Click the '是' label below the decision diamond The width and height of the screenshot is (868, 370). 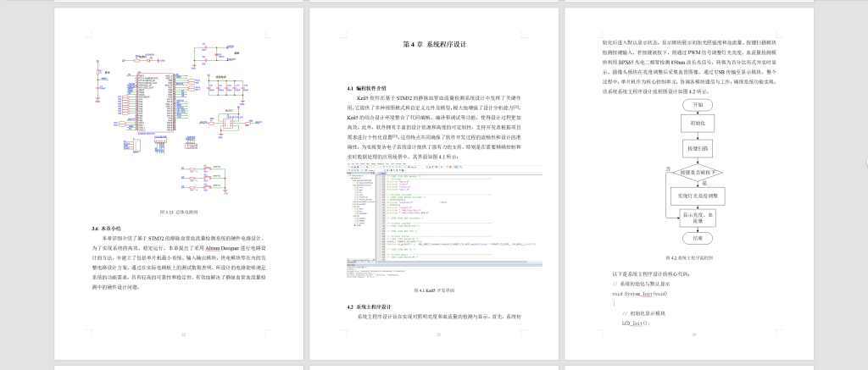(x=704, y=182)
